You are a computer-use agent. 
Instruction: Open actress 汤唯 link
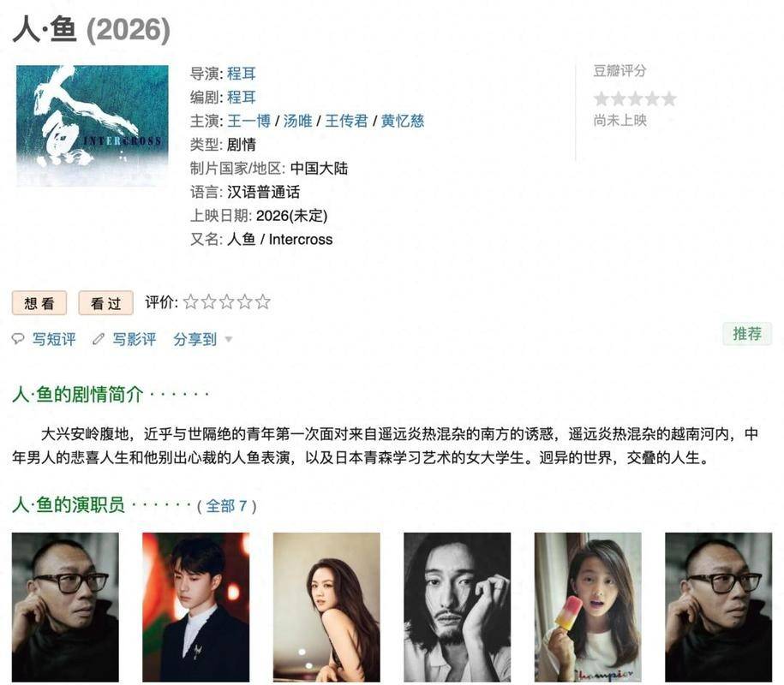click(297, 121)
